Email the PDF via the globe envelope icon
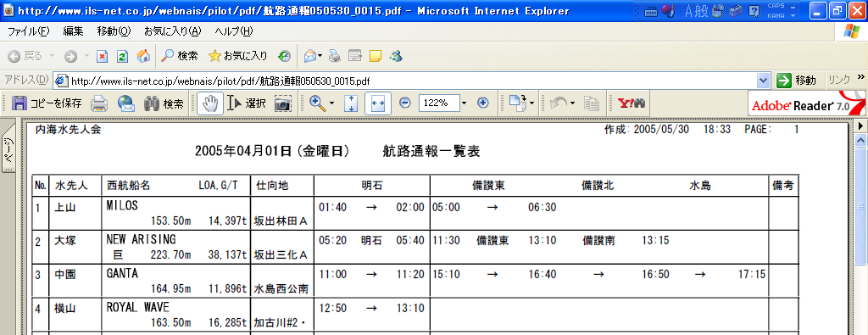 (x=126, y=103)
